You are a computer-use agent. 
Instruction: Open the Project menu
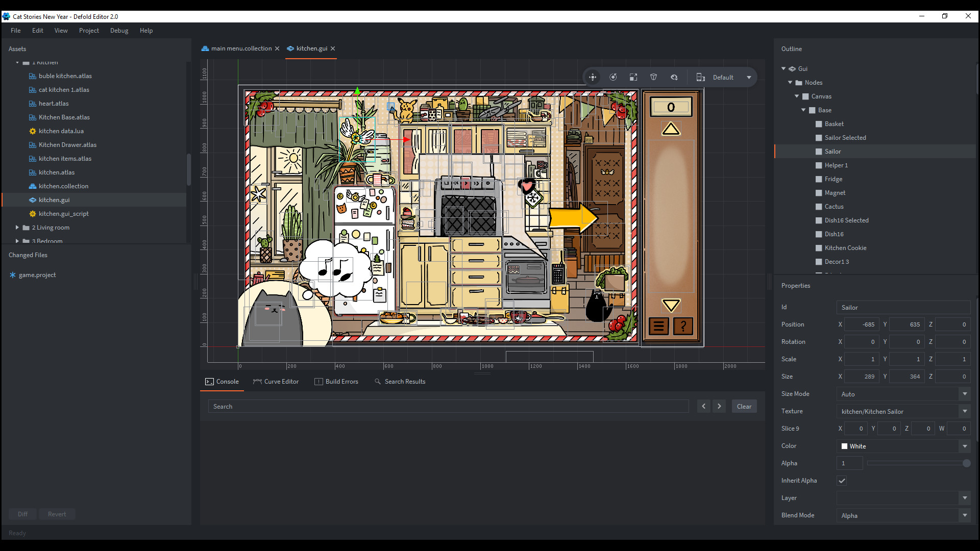(89, 31)
